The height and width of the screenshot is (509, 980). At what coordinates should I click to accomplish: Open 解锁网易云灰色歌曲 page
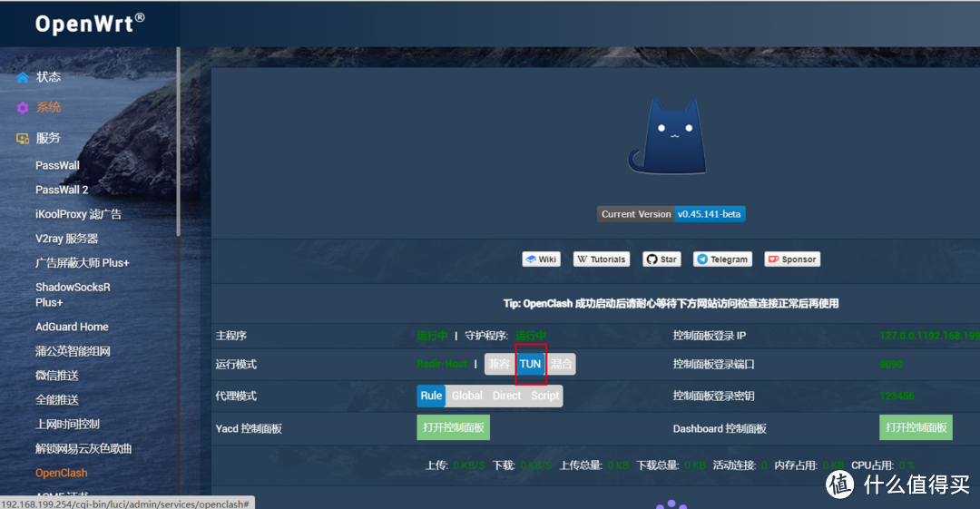pos(83,449)
